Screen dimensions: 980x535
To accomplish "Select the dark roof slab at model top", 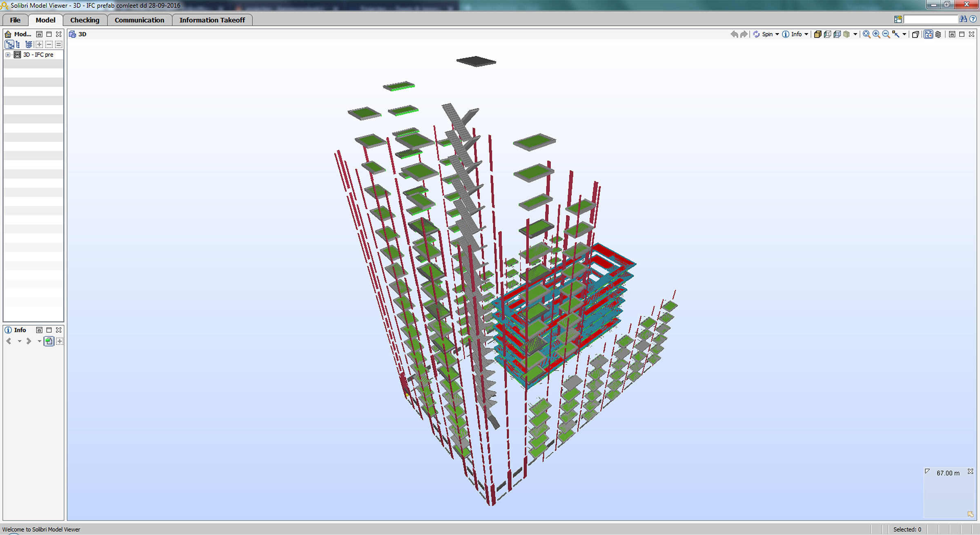I will click(x=476, y=62).
